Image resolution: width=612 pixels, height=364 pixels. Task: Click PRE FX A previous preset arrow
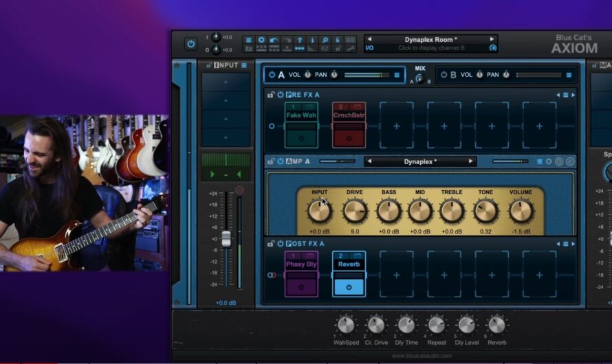point(558,95)
